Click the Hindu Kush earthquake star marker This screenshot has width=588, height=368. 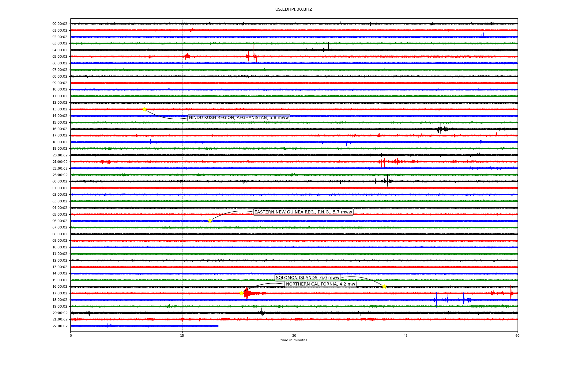[144, 109]
